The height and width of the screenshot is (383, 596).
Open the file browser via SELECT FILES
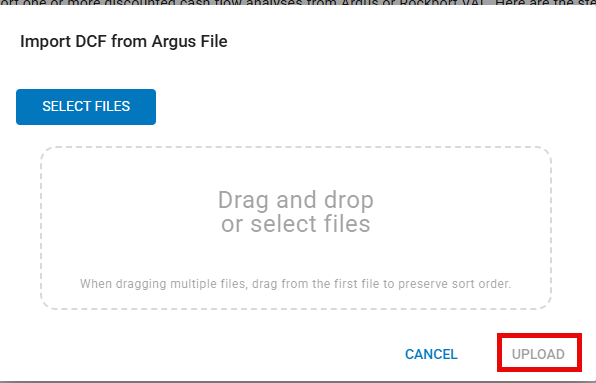pos(86,107)
